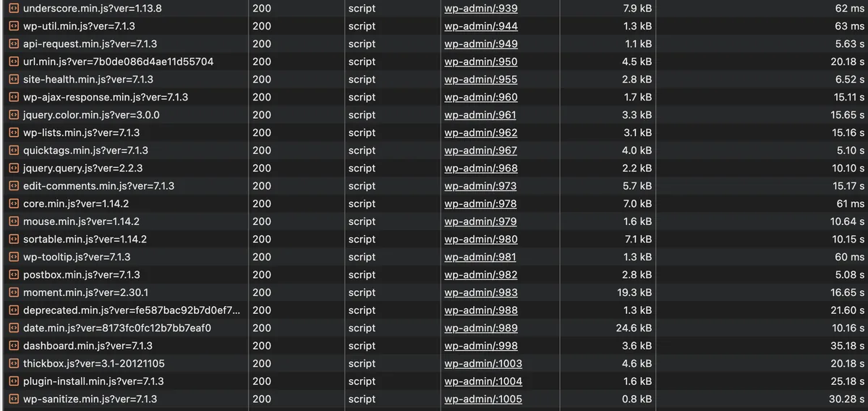Go to initiator wp-admin/:989
868x411 pixels.
pyautogui.click(x=481, y=329)
